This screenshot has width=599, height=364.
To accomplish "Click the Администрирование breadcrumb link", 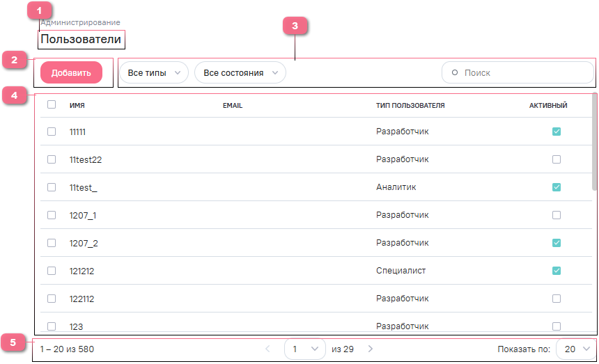I will coord(80,22).
